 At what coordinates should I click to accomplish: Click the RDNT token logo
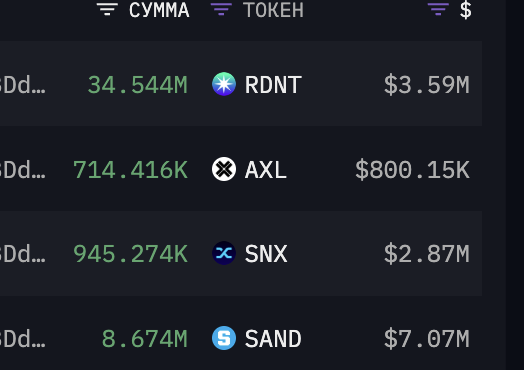coord(224,84)
